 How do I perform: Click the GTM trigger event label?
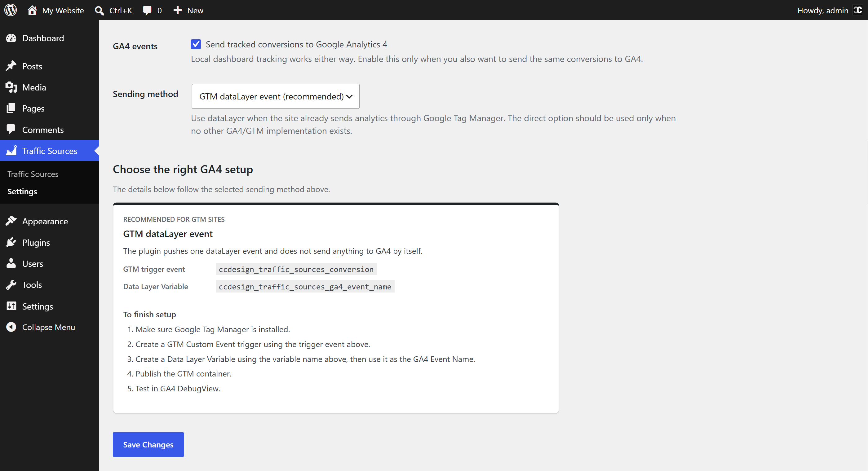click(x=154, y=269)
